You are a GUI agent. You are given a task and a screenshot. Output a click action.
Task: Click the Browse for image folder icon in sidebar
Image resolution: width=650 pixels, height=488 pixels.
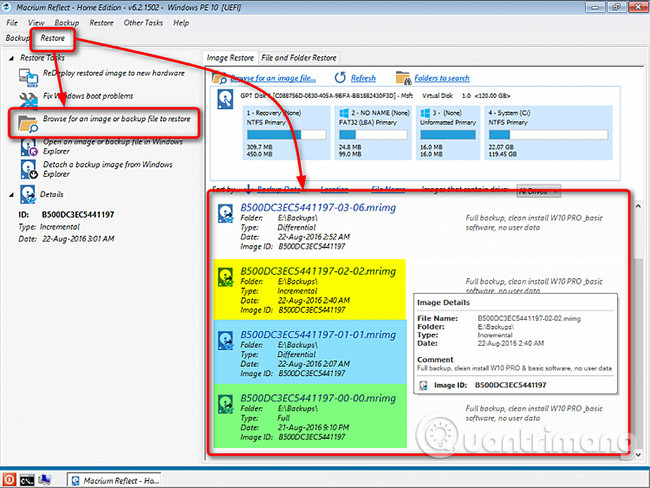pos(26,123)
